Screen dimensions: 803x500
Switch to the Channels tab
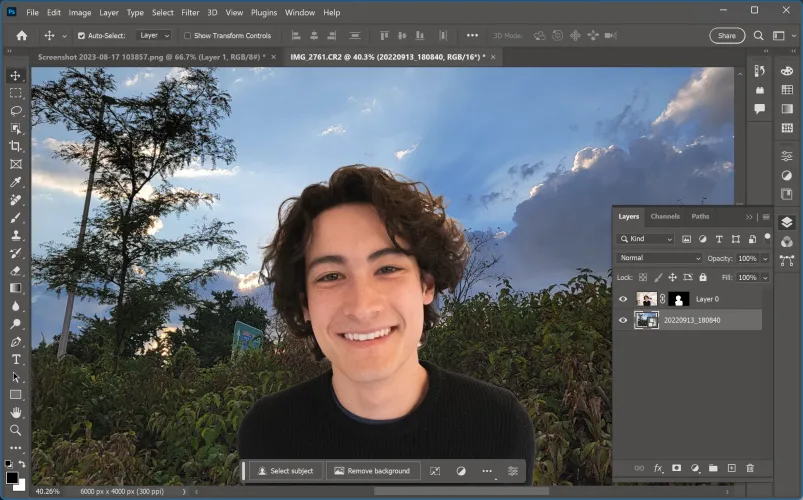pos(665,216)
